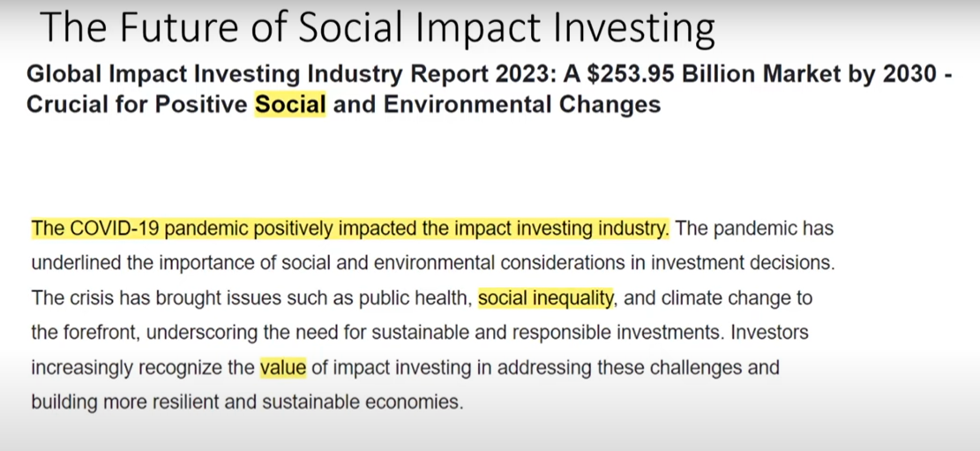This screenshot has height=451, width=980.
Task: Click the highlighted word "value"
Action: click(x=282, y=367)
